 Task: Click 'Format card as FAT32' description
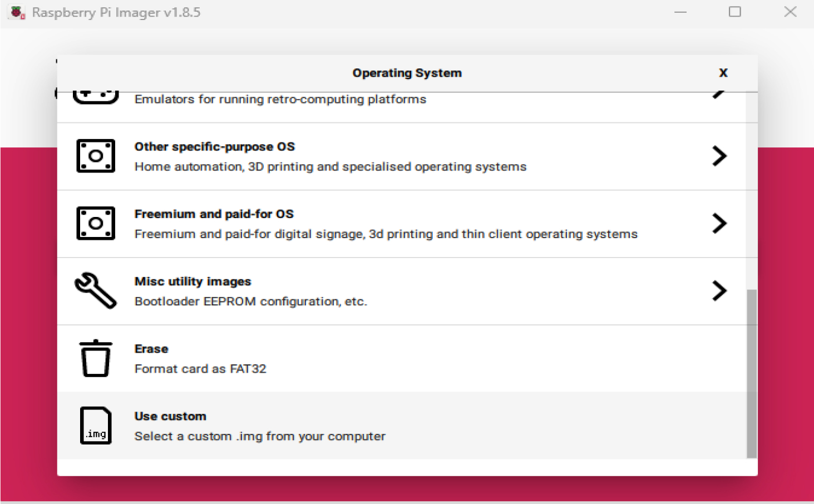[200, 369]
